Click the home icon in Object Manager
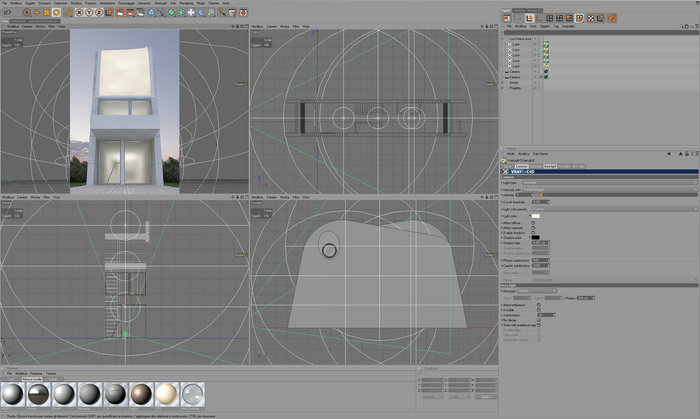700x419 pixels. [687, 26]
